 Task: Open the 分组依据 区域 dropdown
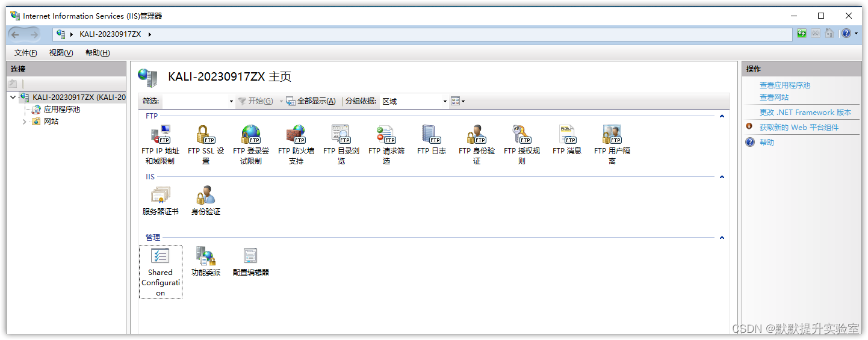coord(445,102)
